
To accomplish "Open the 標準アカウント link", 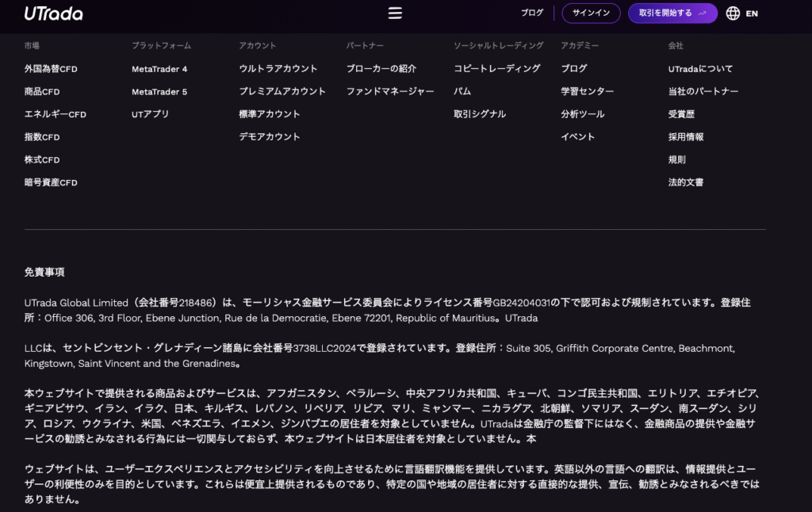I will coord(270,114).
